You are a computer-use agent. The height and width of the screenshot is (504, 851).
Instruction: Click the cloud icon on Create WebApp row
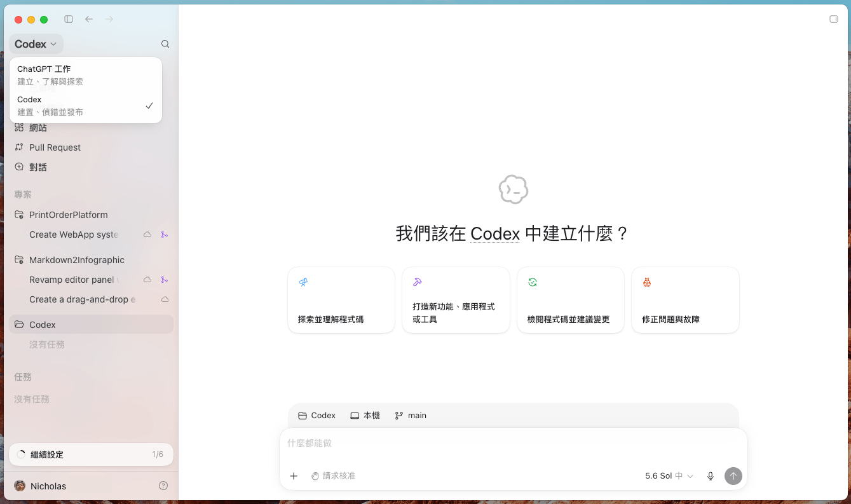pyautogui.click(x=147, y=235)
